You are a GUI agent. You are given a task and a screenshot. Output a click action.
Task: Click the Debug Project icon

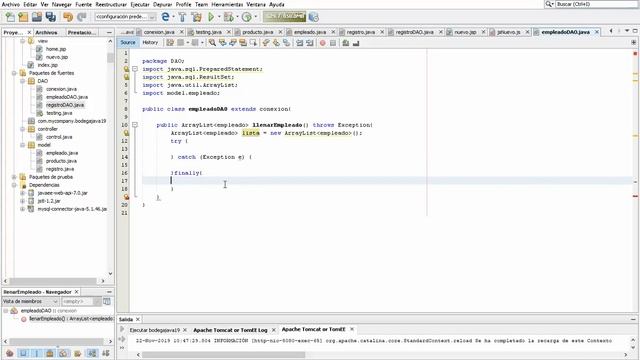pyautogui.click(x=229, y=17)
